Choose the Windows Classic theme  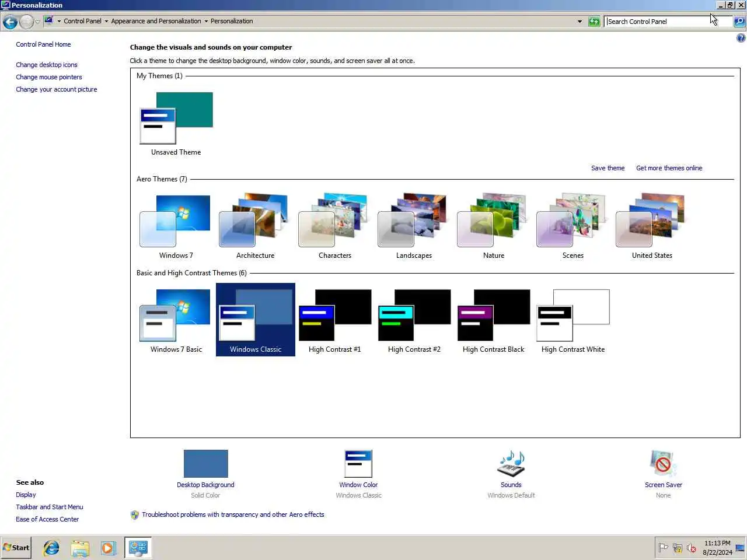point(256,320)
